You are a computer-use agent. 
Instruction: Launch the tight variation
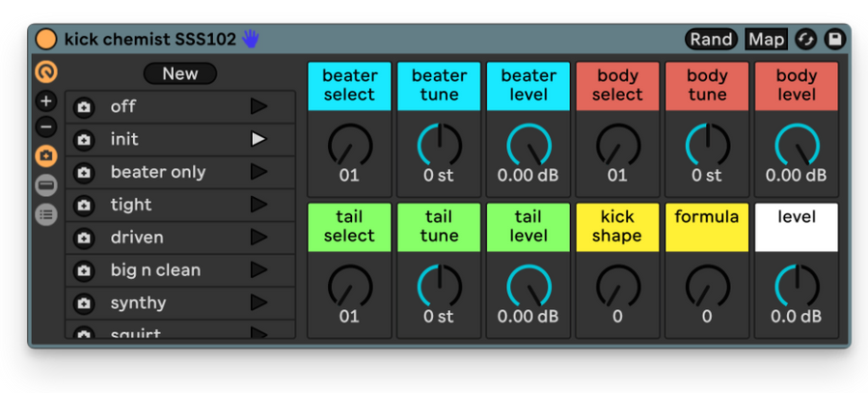[258, 205]
